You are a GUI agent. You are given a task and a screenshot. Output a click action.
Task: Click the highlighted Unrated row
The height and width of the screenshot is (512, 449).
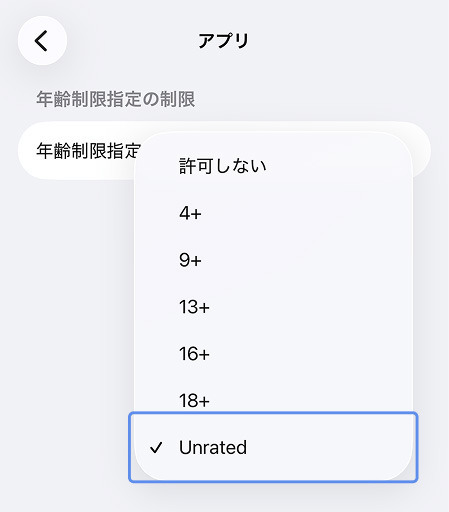273,447
